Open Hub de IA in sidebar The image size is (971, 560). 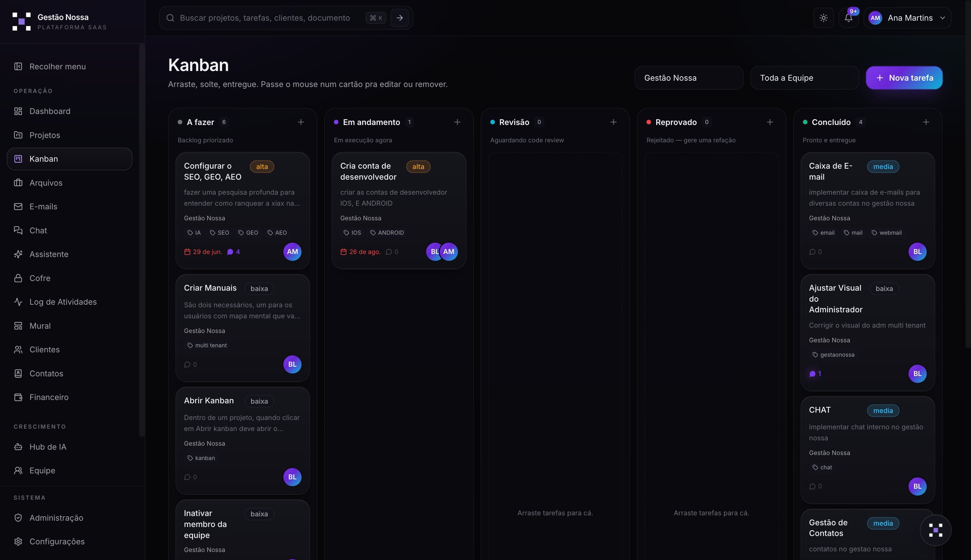69,447
